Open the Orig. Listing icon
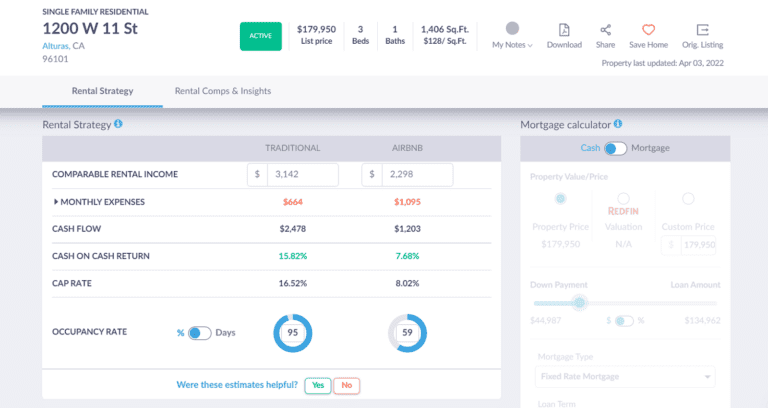Screen dimensions: 768x408 702,30
